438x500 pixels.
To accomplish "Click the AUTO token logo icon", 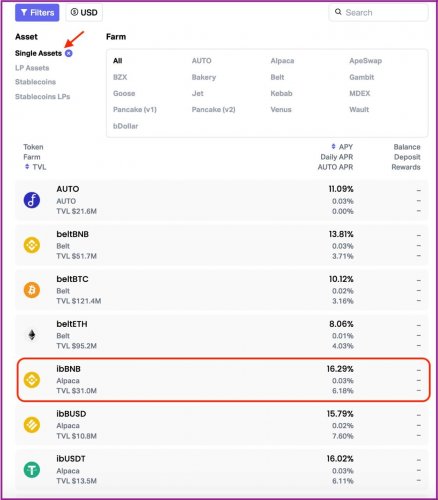I will pyautogui.click(x=32, y=200).
